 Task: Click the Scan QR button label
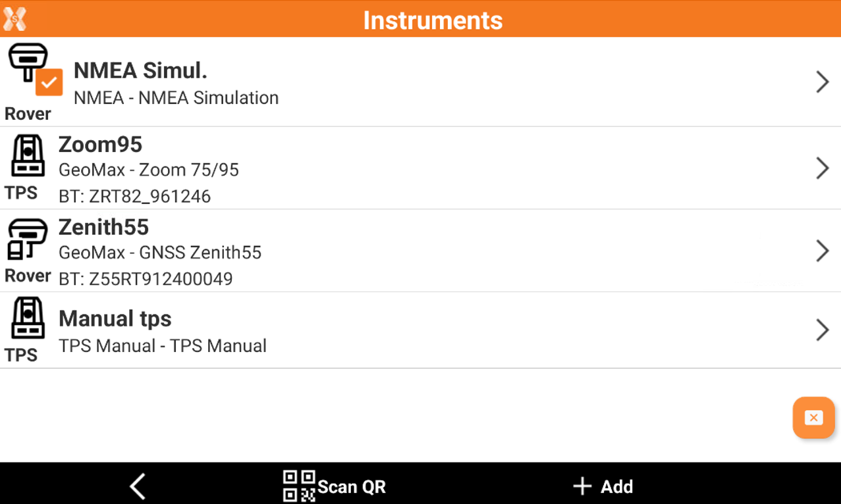[352, 487]
